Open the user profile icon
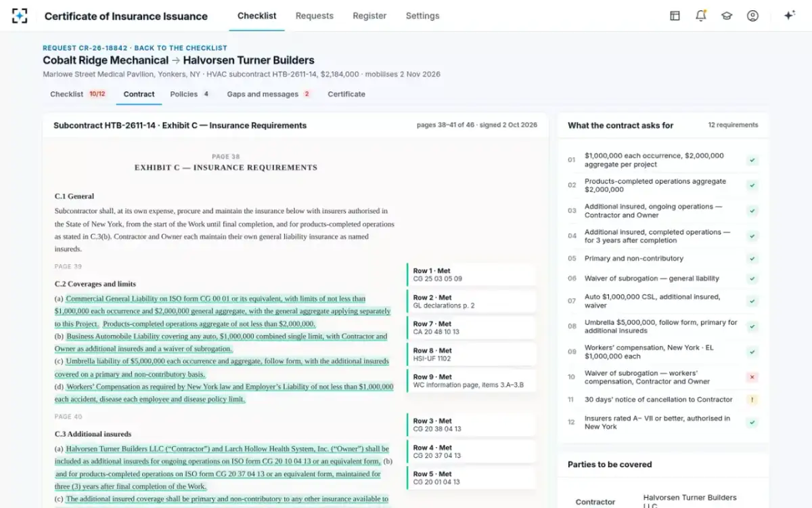The height and width of the screenshot is (508, 812). [752, 16]
